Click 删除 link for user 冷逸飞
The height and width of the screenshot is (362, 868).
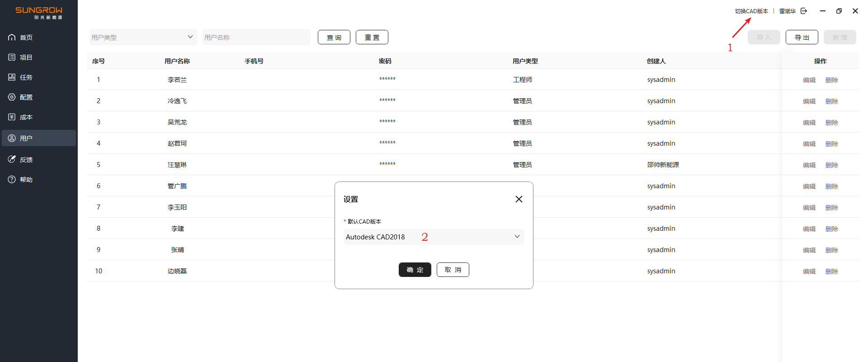click(x=831, y=101)
